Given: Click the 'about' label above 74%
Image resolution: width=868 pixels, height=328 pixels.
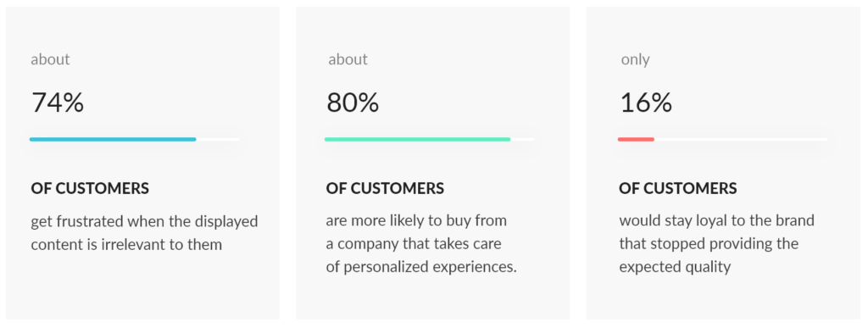Looking at the screenshot, I should tap(50, 59).
